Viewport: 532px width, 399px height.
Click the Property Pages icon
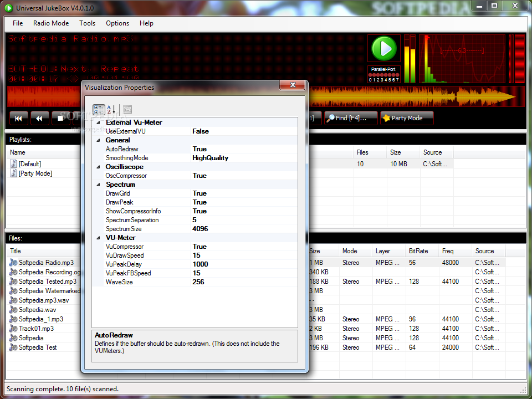[127, 110]
